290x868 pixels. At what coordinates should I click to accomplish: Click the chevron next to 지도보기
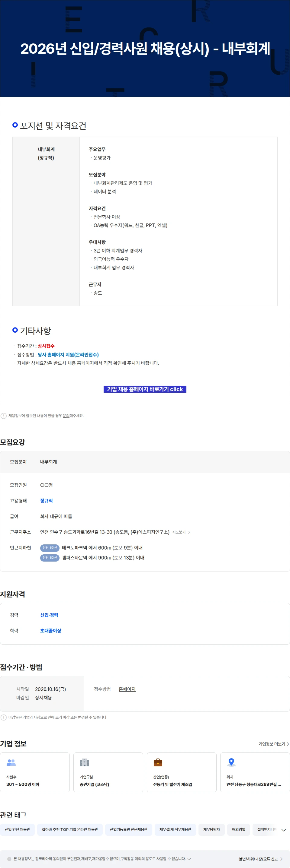[189, 532]
